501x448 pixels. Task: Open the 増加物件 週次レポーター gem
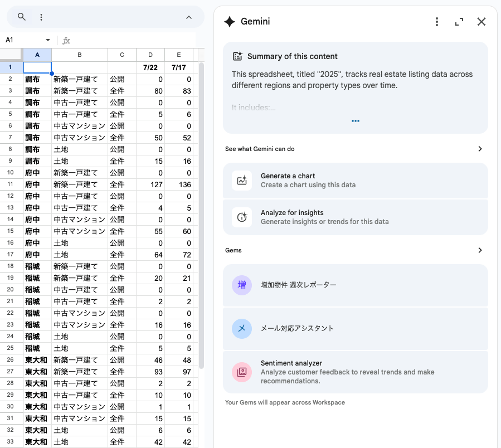click(x=356, y=285)
